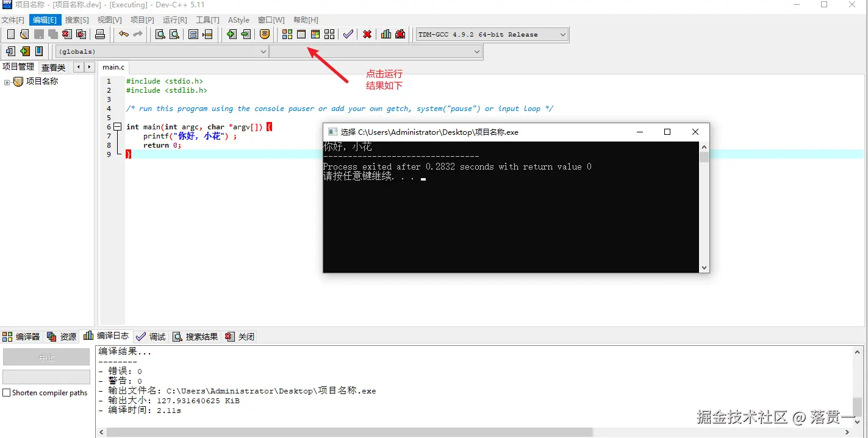
Task: Open the 工具[T] menu
Action: pyautogui.click(x=207, y=20)
